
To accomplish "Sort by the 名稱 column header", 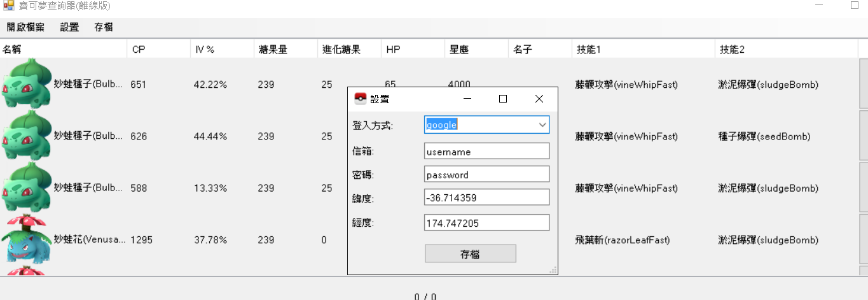I will coord(64,49).
